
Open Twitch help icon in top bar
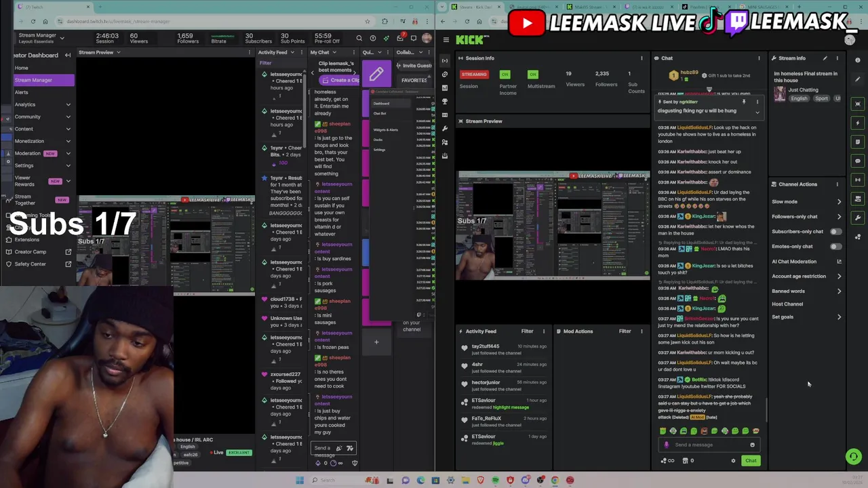pos(373,39)
